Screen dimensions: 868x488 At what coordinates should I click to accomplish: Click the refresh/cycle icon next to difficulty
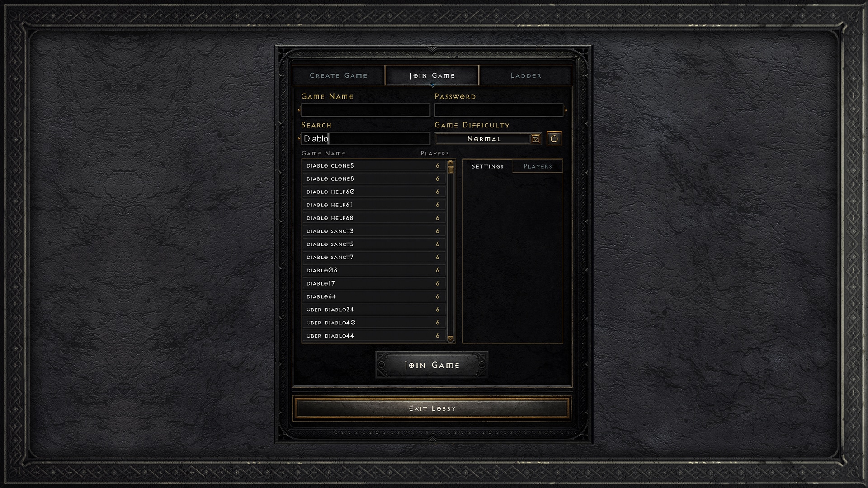(x=553, y=138)
